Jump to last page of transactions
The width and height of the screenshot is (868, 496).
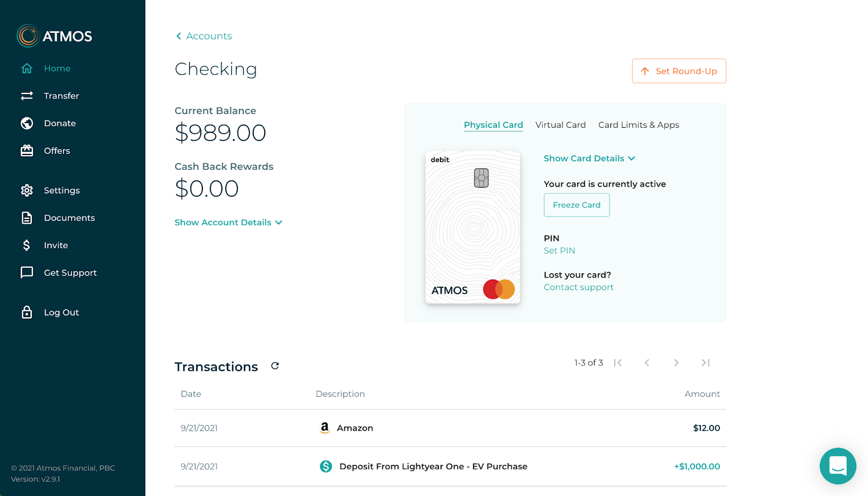[x=705, y=363]
